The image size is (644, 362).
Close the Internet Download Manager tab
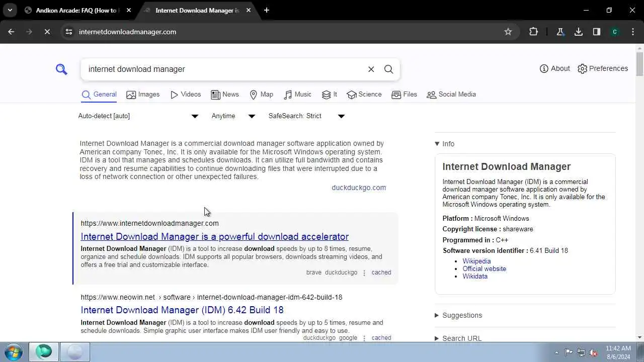(x=249, y=10)
